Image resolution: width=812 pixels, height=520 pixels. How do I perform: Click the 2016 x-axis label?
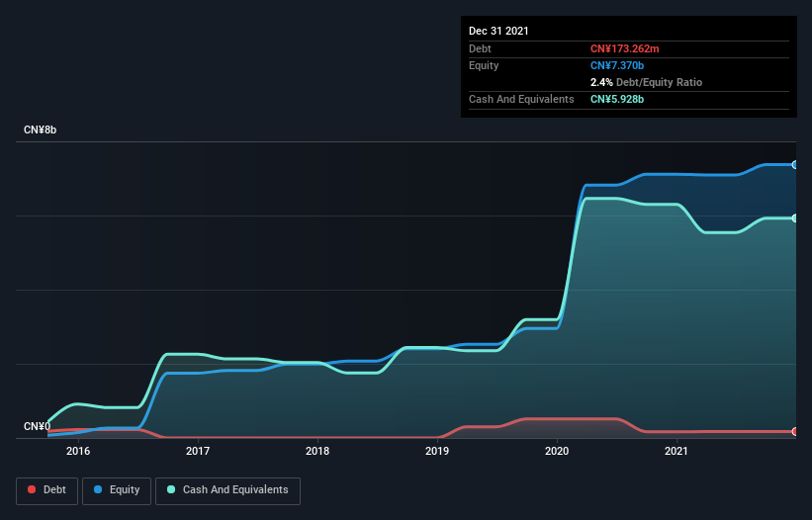tap(78, 451)
